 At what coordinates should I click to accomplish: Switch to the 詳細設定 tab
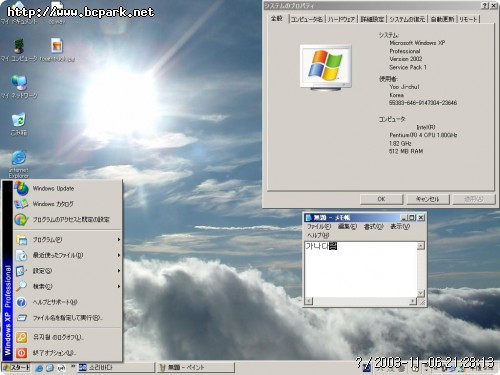[372, 19]
